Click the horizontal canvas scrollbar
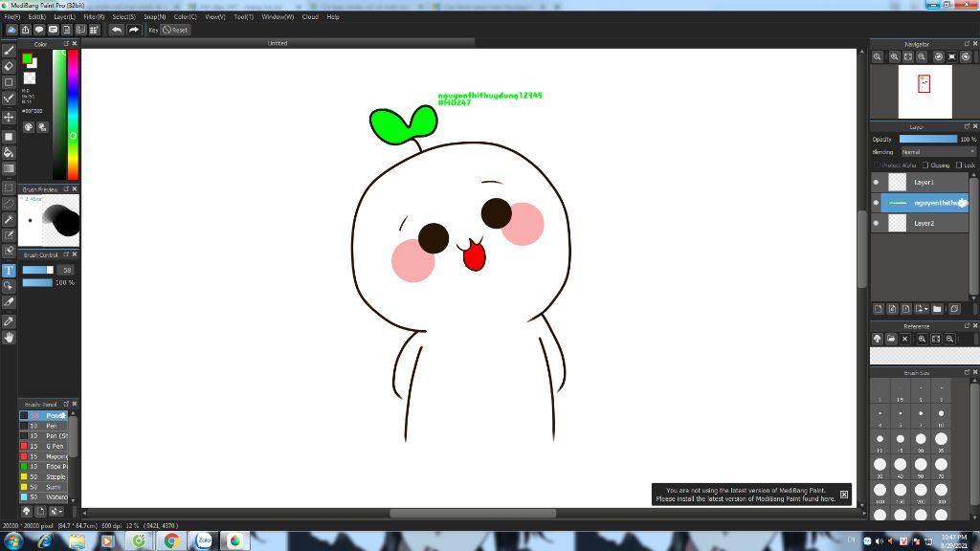This screenshot has width=980, height=551. pyautogui.click(x=473, y=514)
